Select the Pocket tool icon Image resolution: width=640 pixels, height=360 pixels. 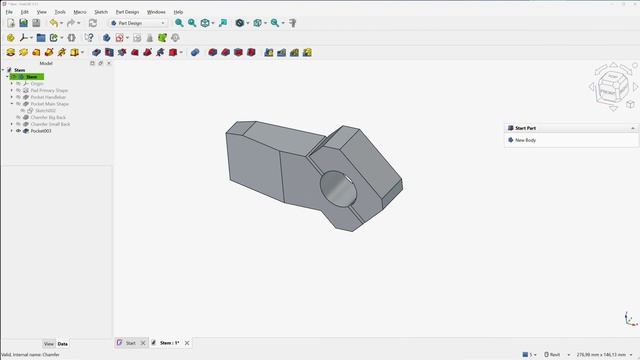click(x=96, y=52)
